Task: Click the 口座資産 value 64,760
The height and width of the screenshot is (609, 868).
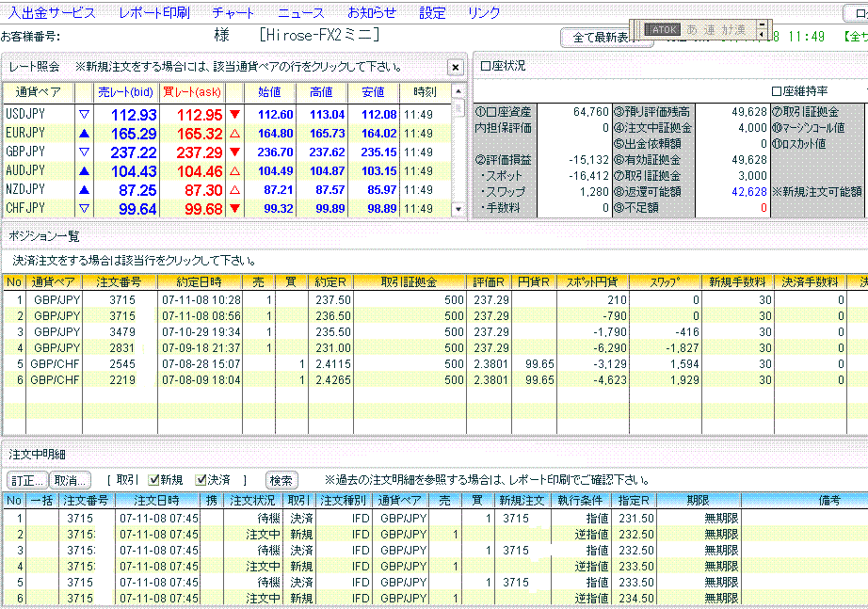Action: 590,112
